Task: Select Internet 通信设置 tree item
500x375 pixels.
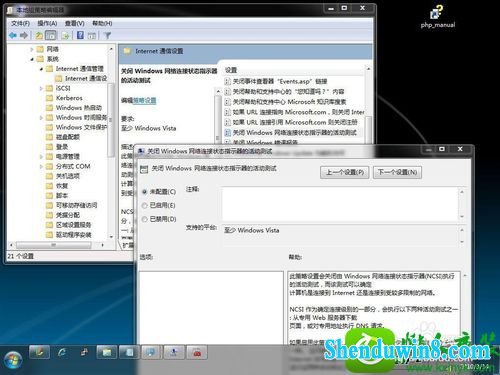Action: tap(81, 79)
